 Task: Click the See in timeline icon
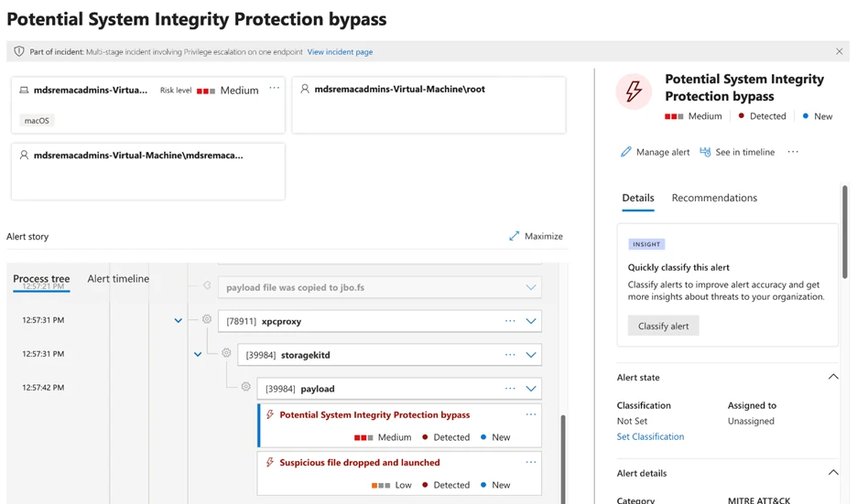pyautogui.click(x=705, y=152)
